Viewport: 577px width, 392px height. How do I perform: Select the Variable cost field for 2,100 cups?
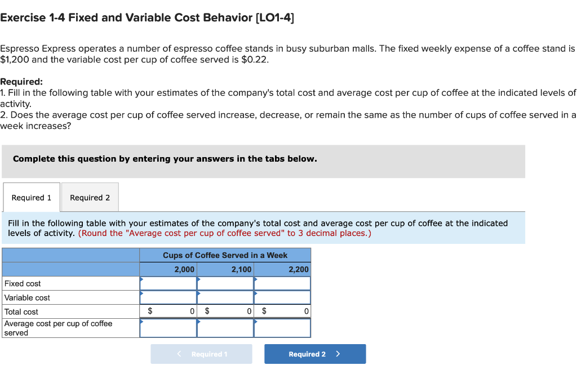click(225, 297)
